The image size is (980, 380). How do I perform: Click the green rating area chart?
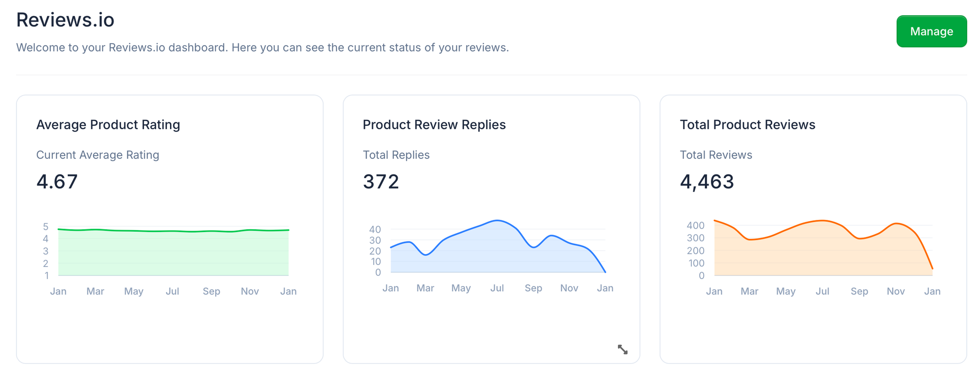click(x=173, y=252)
